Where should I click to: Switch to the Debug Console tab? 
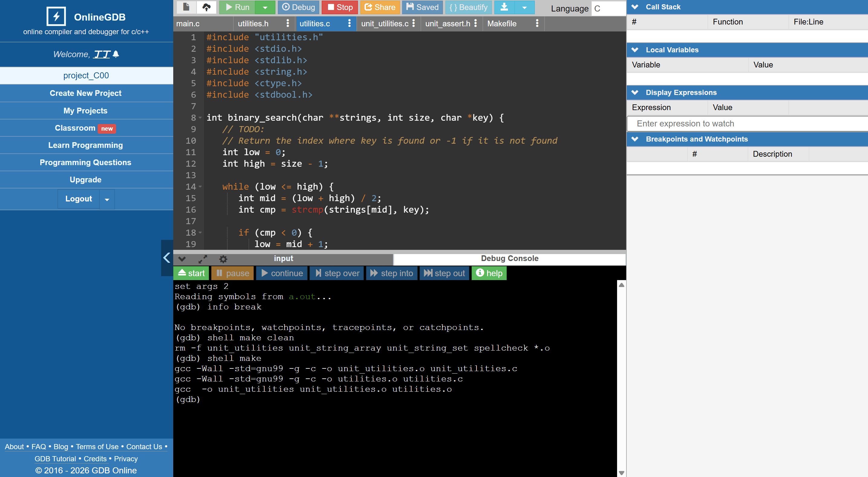pos(509,259)
